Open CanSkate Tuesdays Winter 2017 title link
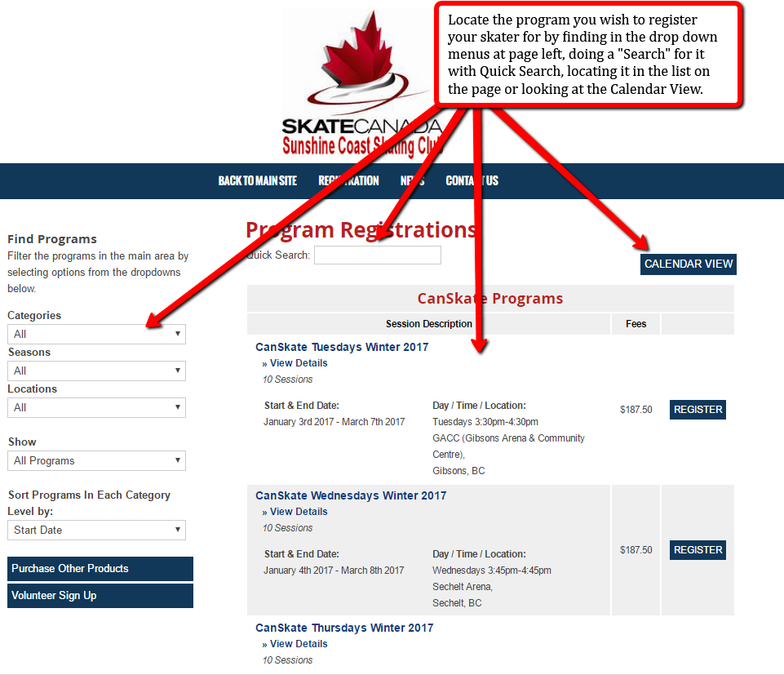The height and width of the screenshot is (675, 784). point(342,347)
